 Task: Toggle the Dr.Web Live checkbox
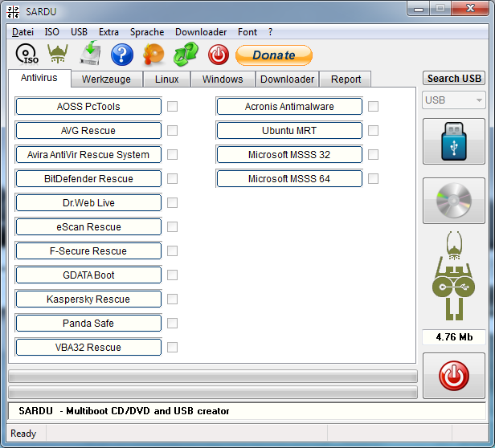172,202
